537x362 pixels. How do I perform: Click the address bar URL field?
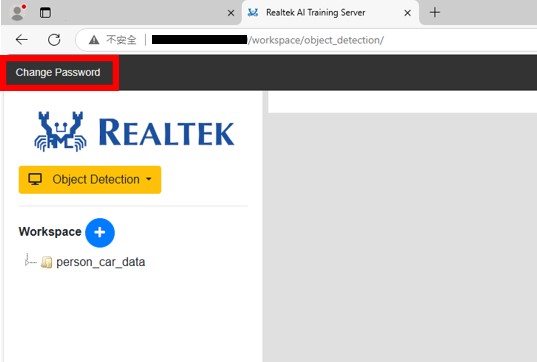(305, 40)
